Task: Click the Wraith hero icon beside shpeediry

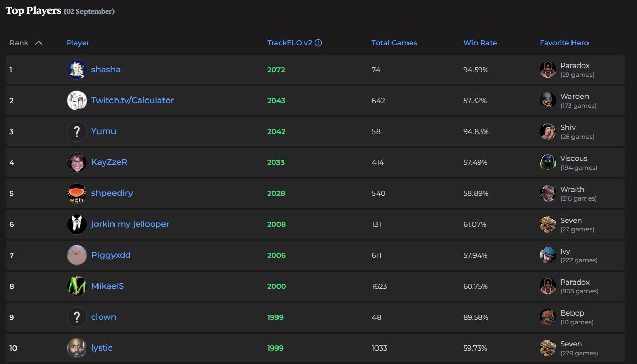Action: click(x=547, y=193)
